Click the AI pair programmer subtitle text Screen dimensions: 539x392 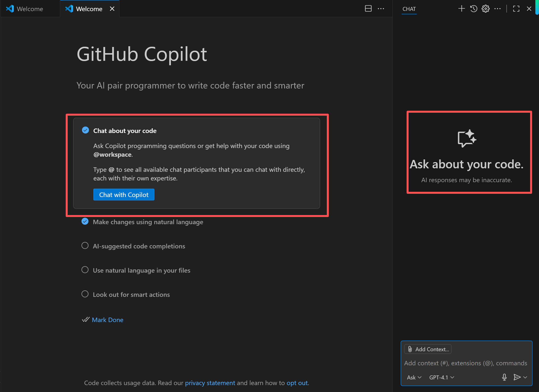190,86
